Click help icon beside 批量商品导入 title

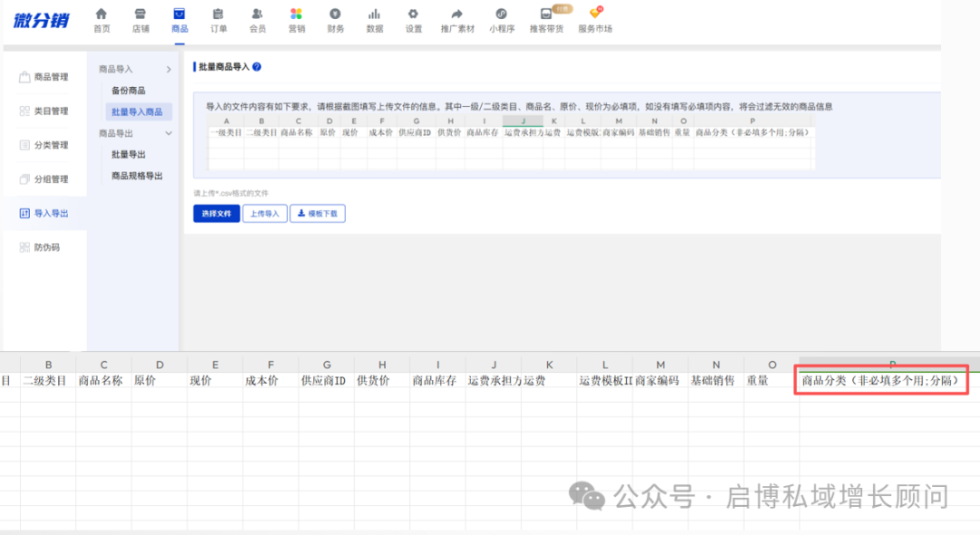pyautogui.click(x=257, y=67)
